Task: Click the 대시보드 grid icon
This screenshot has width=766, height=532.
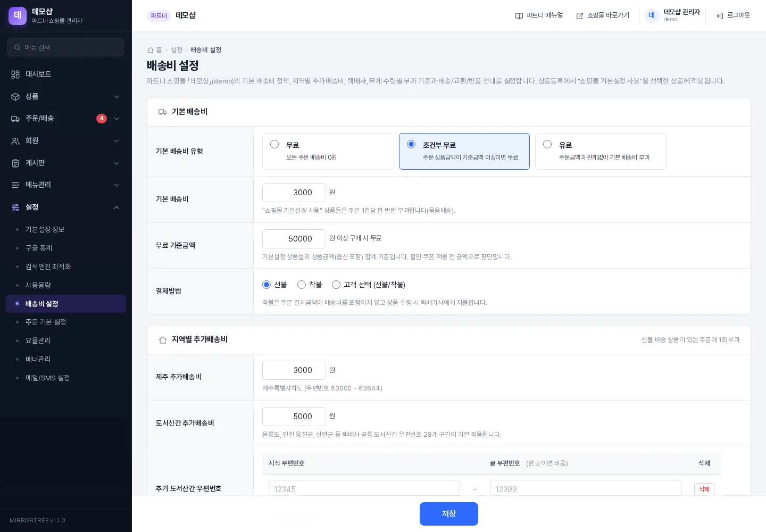Action: (x=15, y=74)
